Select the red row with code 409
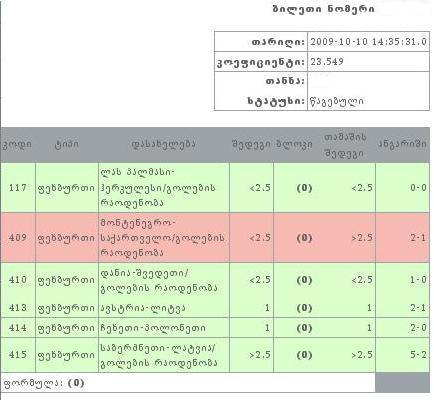Viewport: 434px width, 400px height. (215, 238)
